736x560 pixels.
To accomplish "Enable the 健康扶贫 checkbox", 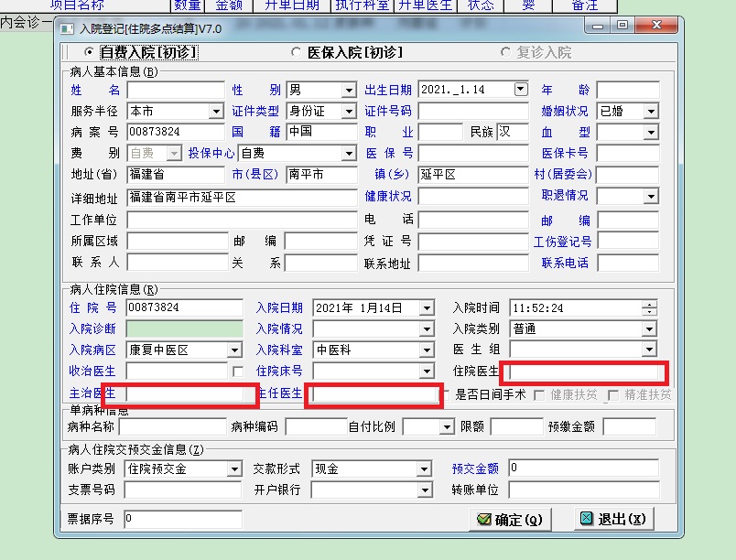I will pyautogui.click(x=539, y=395).
